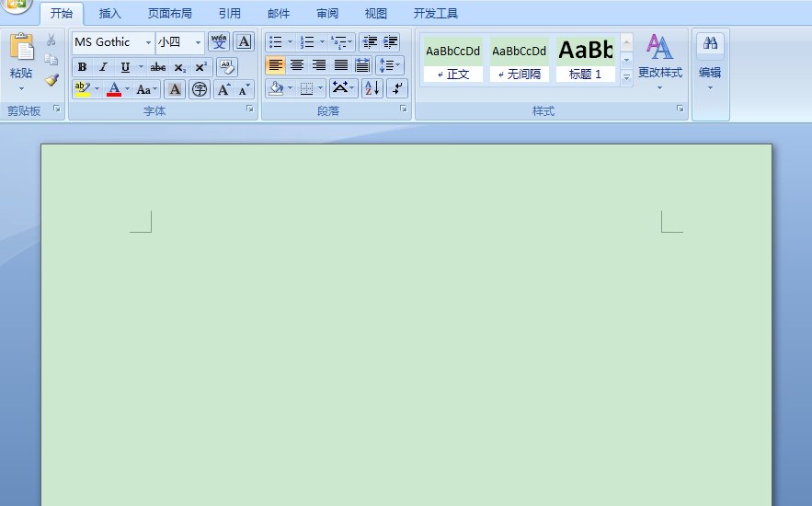Image resolution: width=812 pixels, height=506 pixels.
Task: Shrink font size with smaller A icon
Action: click(244, 89)
